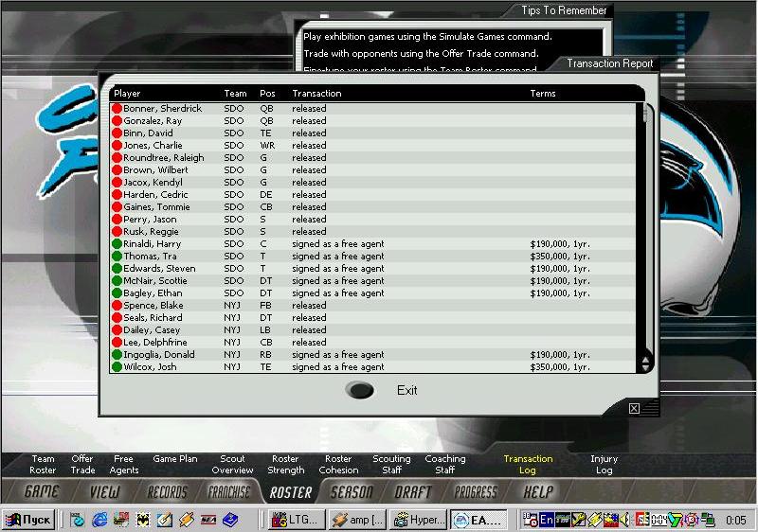Open the DRAFT menu tab

tap(412, 492)
